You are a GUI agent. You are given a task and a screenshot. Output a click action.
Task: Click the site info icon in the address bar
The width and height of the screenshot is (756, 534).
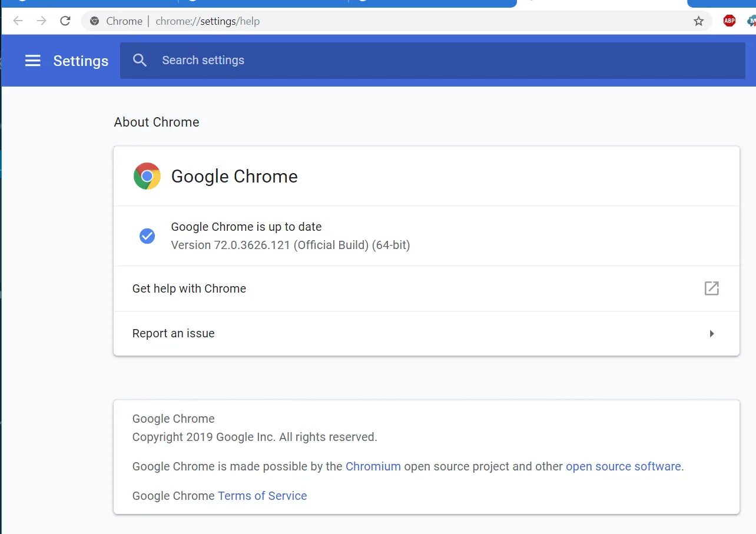click(x=94, y=21)
